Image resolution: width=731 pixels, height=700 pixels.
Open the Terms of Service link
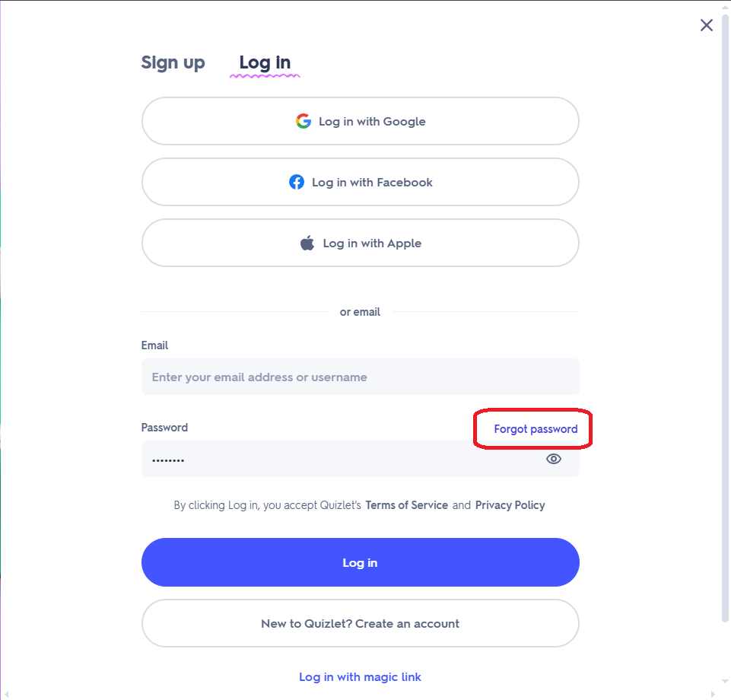406,505
